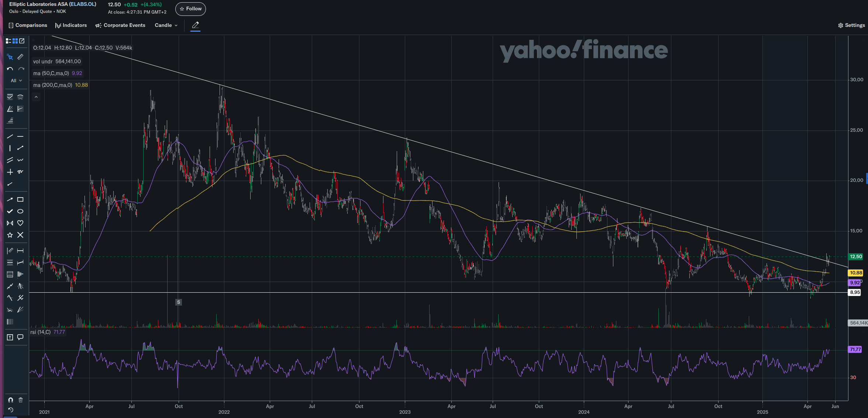The width and height of the screenshot is (868, 418).
Task: Click the restore reset chart icon
Action: (x=10, y=410)
